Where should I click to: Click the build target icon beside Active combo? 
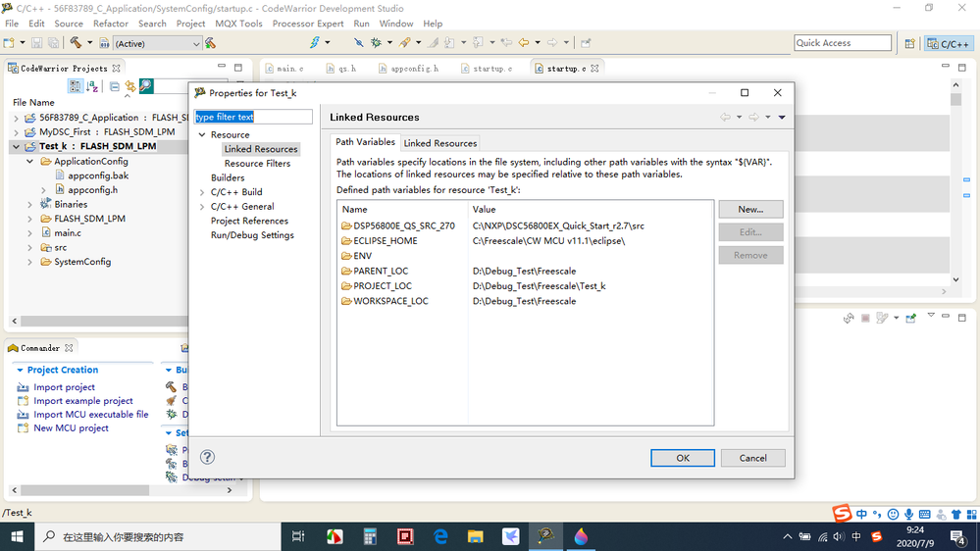pos(104,43)
